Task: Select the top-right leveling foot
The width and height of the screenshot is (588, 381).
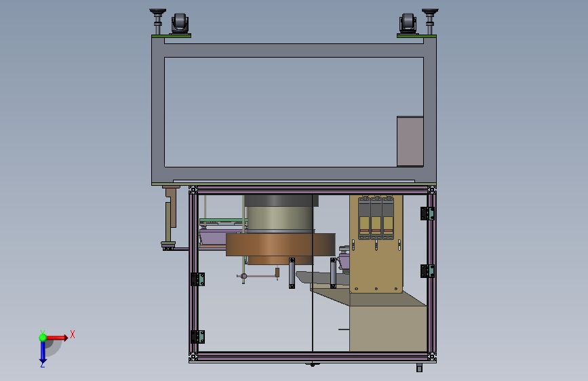Action: tap(430, 22)
